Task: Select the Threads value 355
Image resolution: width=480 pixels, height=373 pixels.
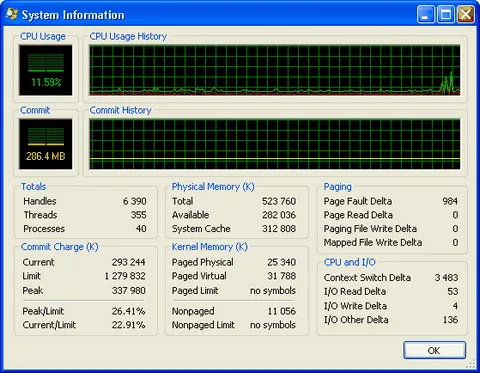Action: tap(138, 215)
